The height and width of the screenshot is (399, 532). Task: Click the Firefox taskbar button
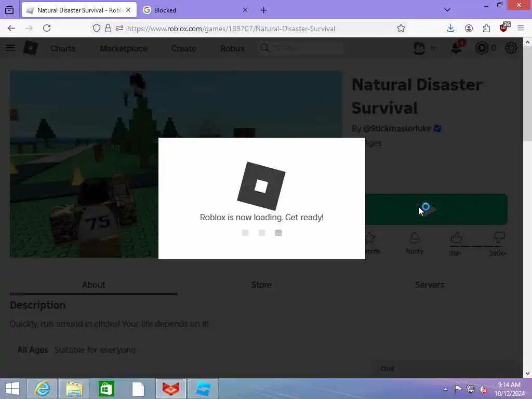170,389
